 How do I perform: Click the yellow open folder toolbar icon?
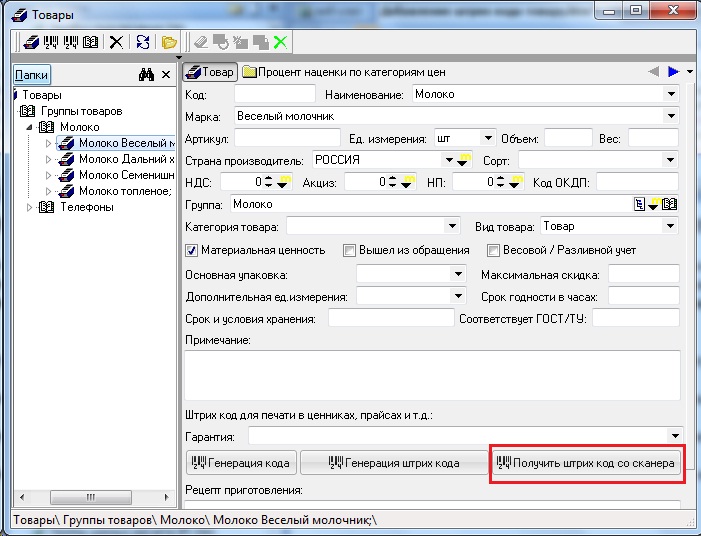[169, 42]
